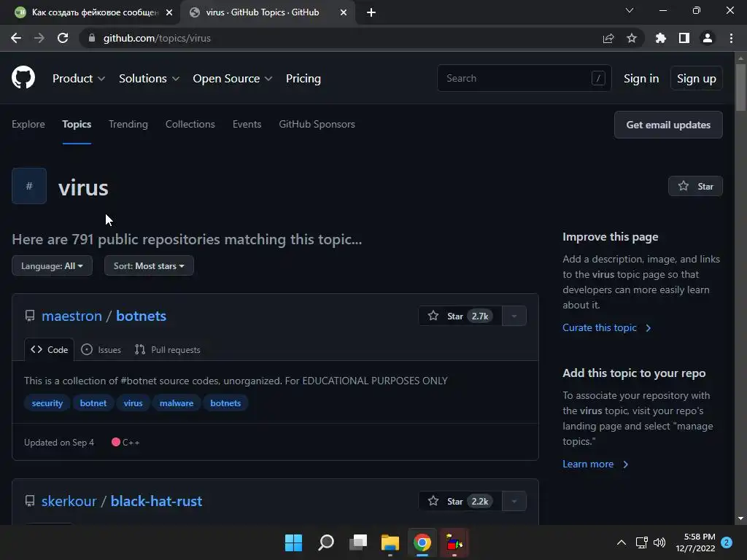Click Get email updates button

(668, 125)
